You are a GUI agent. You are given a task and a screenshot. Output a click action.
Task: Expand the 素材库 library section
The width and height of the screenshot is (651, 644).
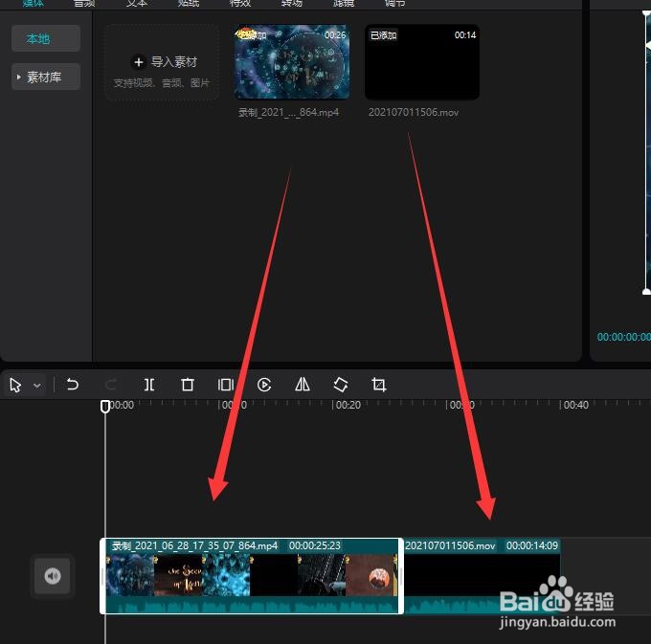pyautogui.click(x=46, y=77)
